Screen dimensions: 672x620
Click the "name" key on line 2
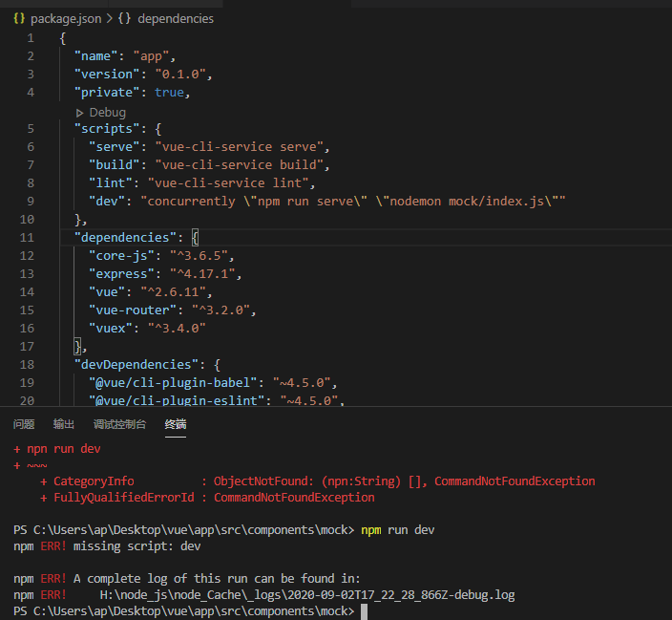(96, 56)
